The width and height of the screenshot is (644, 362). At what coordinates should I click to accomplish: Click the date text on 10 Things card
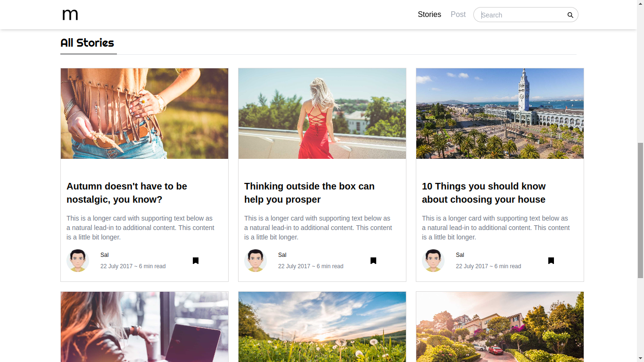pos(488,266)
